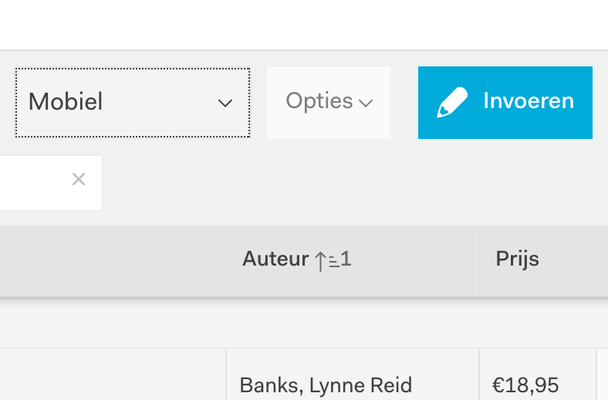Click the first row cell left of Banks

click(x=113, y=374)
